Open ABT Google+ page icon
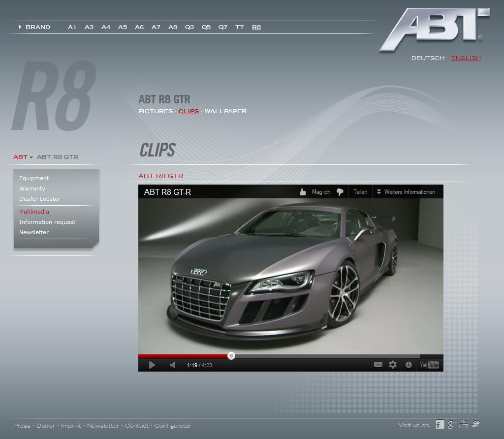This screenshot has width=504, height=439. click(x=452, y=425)
